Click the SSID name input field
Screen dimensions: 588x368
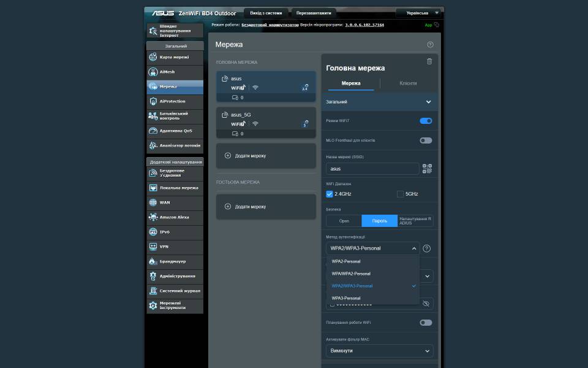(x=372, y=169)
